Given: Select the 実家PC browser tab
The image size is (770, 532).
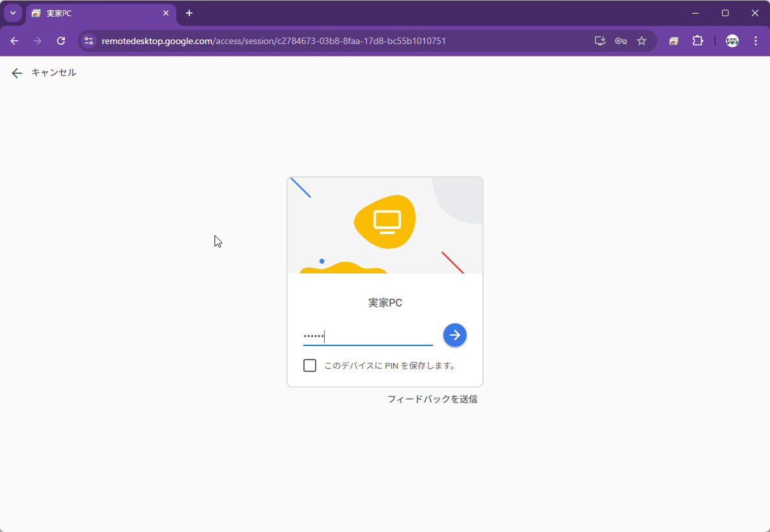Looking at the screenshot, I should (x=97, y=13).
